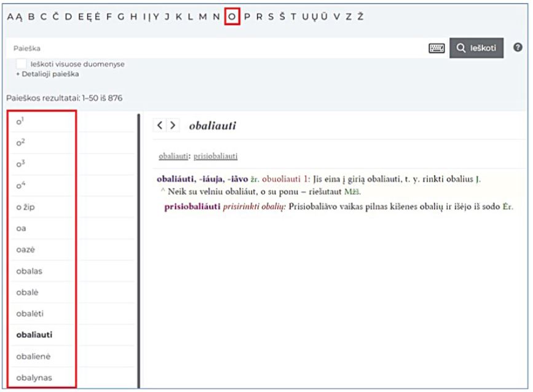Click the help question mark icon
533x392 pixels.
tap(518, 47)
